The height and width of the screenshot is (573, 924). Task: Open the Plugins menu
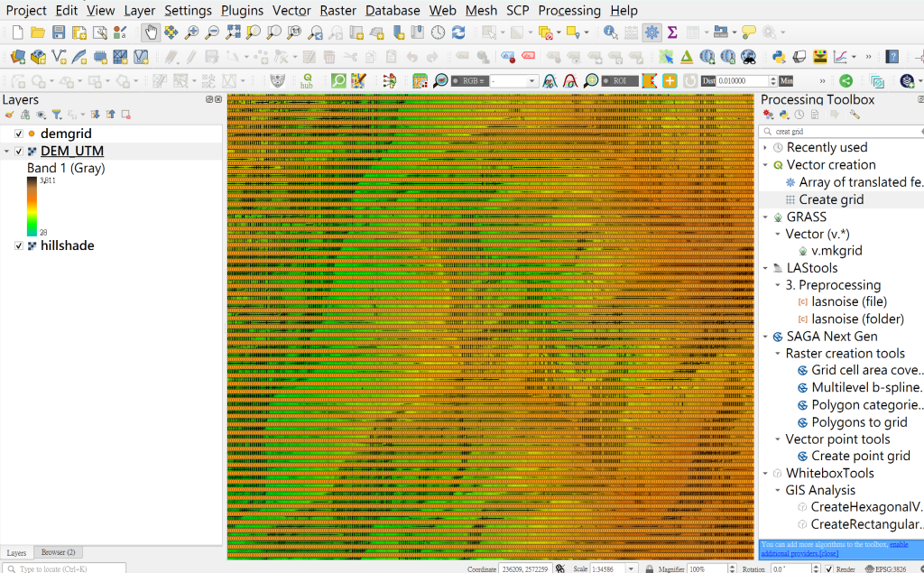(x=242, y=11)
